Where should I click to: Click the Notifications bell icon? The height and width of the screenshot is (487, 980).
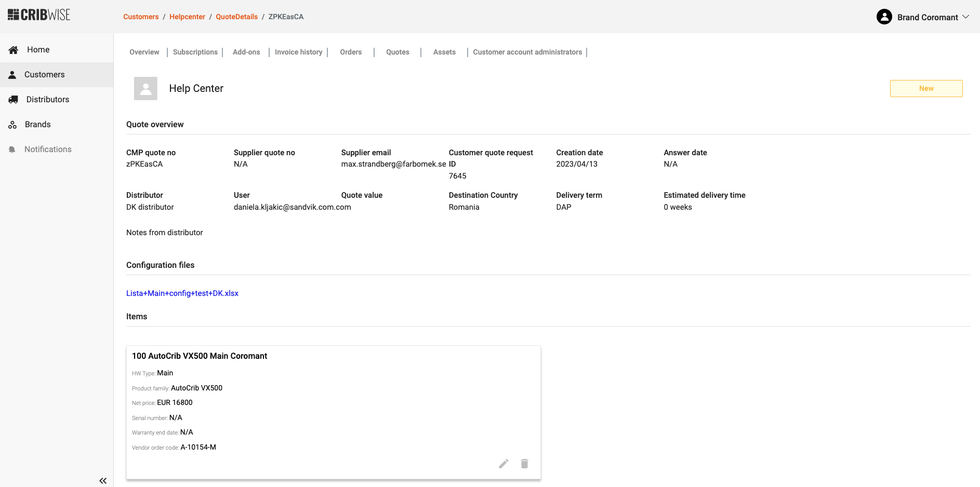(x=12, y=150)
